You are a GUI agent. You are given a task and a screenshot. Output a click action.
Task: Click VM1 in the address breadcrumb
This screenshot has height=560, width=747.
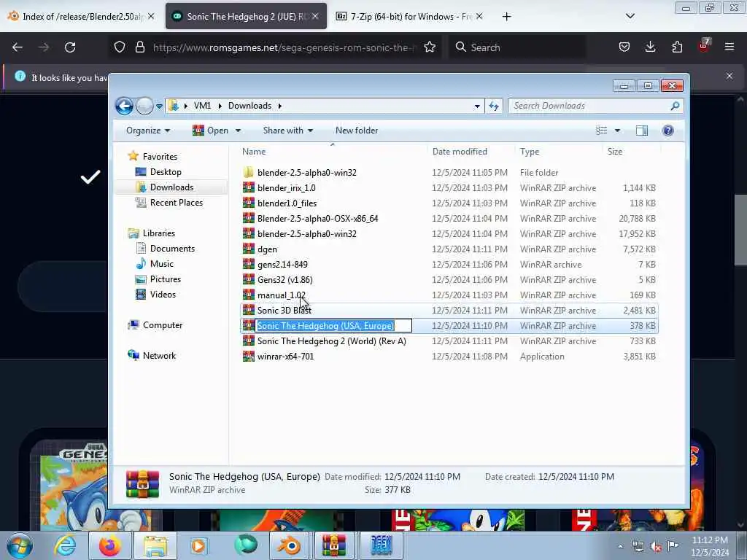(202, 106)
